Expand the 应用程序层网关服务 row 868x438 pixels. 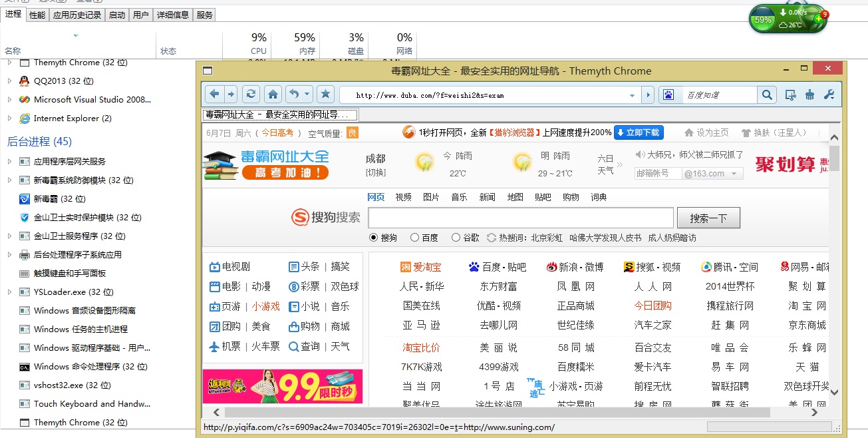9,162
